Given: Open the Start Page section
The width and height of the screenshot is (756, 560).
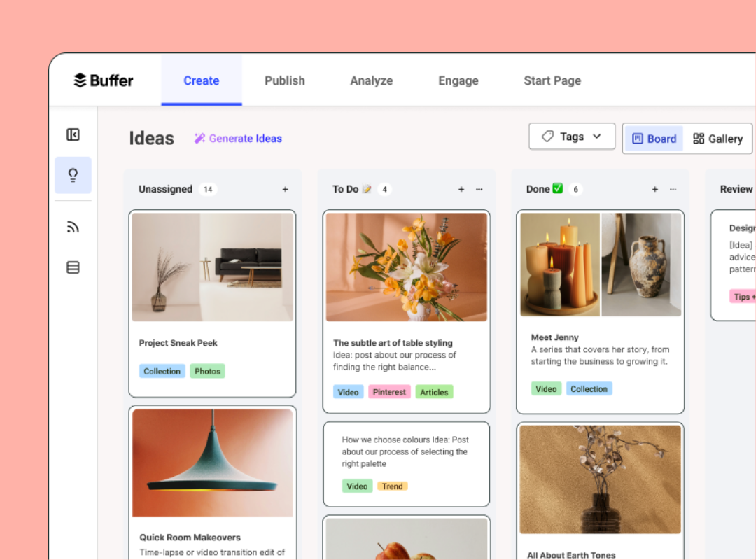Looking at the screenshot, I should 552,80.
